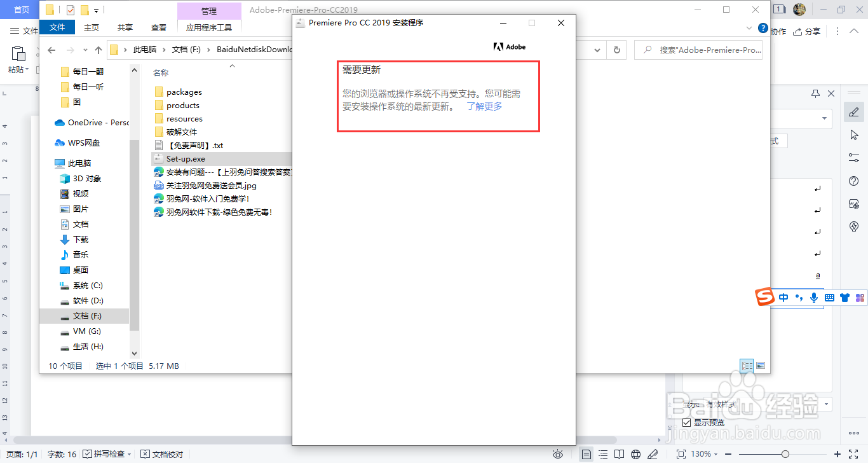Switch to the 主页 tab in Explorer
868x463 pixels.
tap(92, 27)
